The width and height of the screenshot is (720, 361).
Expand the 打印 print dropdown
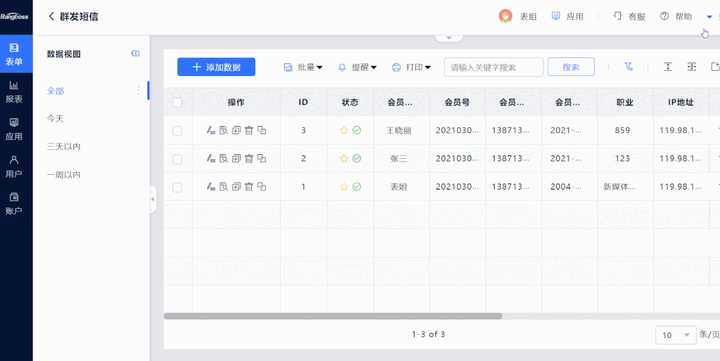click(411, 67)
